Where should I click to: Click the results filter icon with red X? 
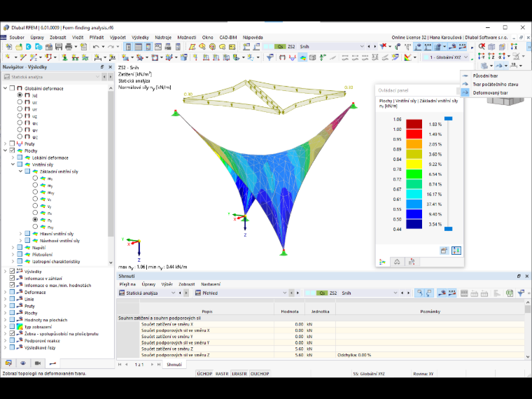point(384,46)
